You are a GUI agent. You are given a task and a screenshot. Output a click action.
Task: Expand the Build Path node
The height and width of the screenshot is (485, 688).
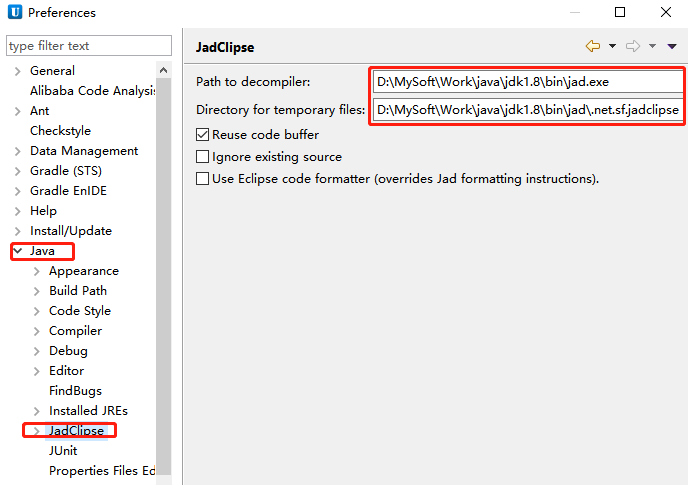click(37, 291)
